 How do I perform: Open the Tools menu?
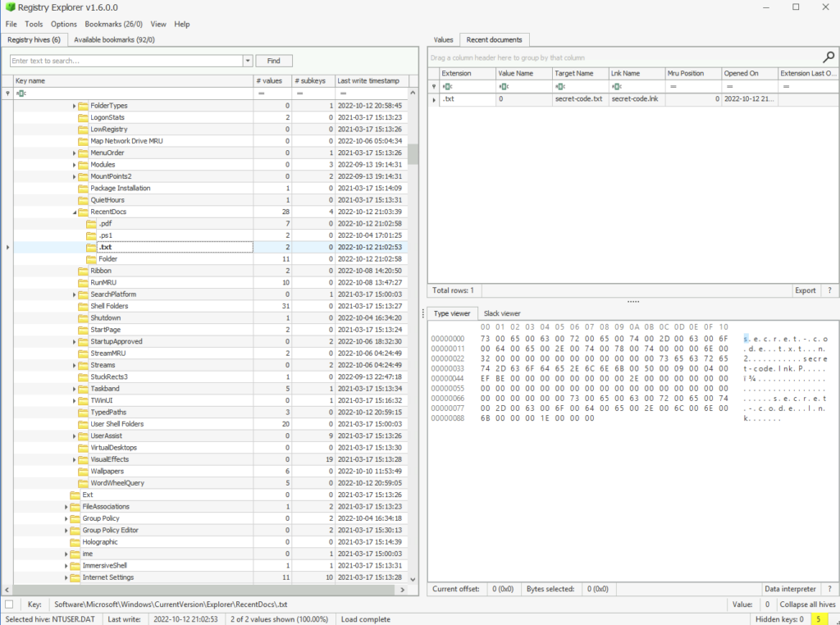pyautogui.click(x=34, y=24)
